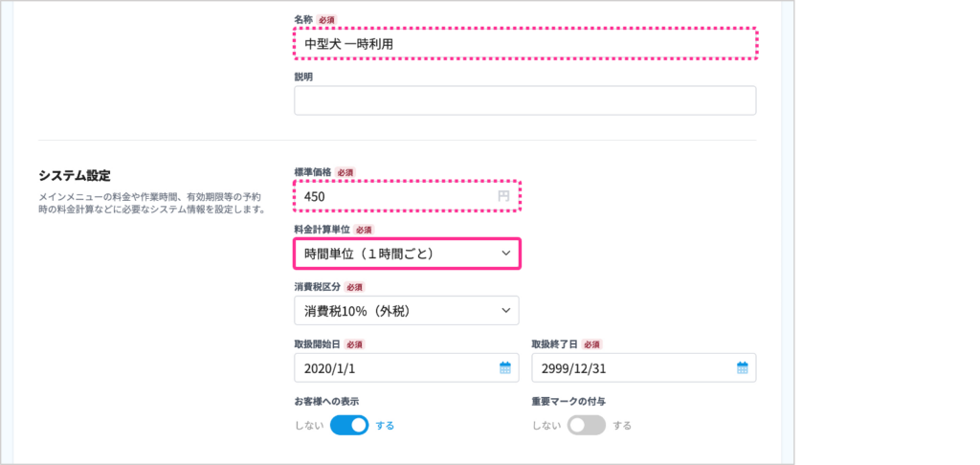Viewport: 980px width, 465px height.
Task: Focus the 名称 field containing 中型犬 一時利用
Action: click(524, 44)
